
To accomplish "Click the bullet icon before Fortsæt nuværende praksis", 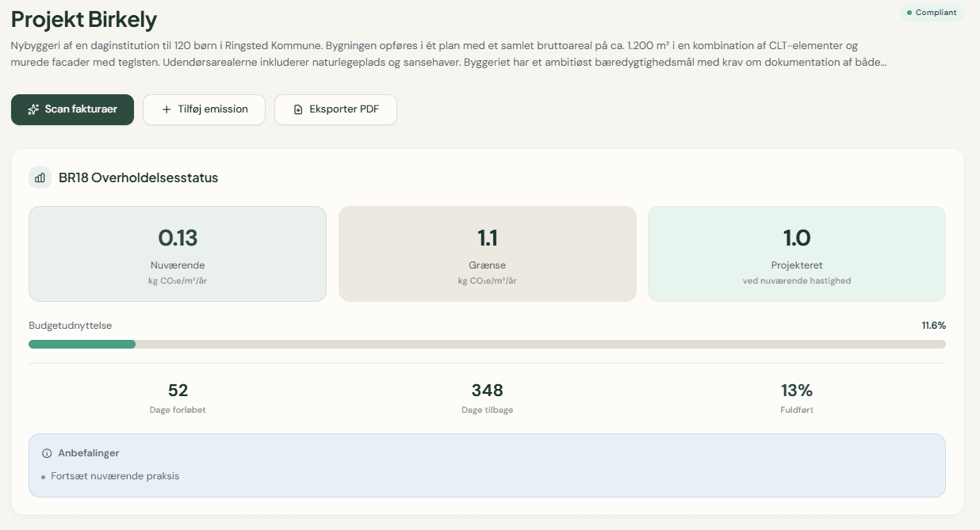I will 44,476.
